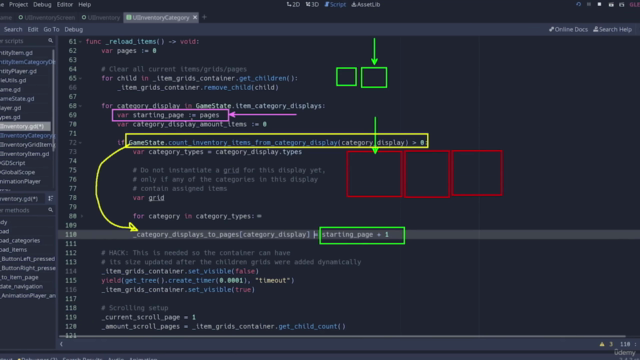Open the script editor Edit menu
Screen dimensions: 640x360
pyautogui.click(x=33, y=29)
